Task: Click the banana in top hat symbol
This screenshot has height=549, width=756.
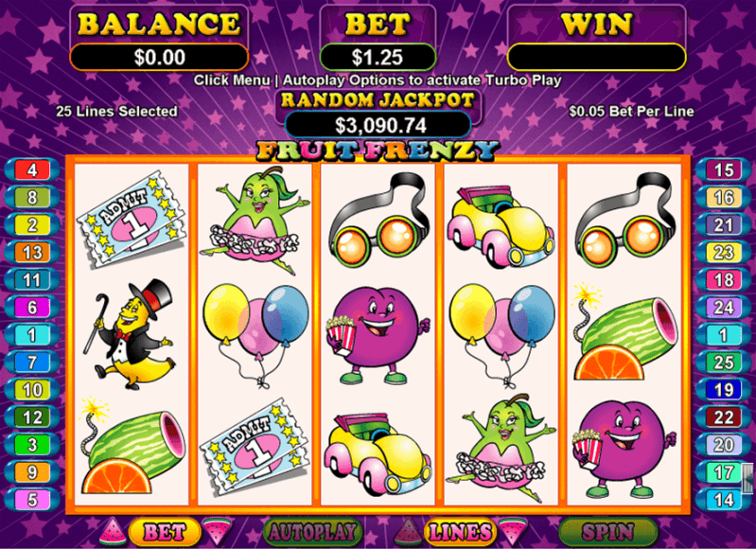Action: click(131, 334)
